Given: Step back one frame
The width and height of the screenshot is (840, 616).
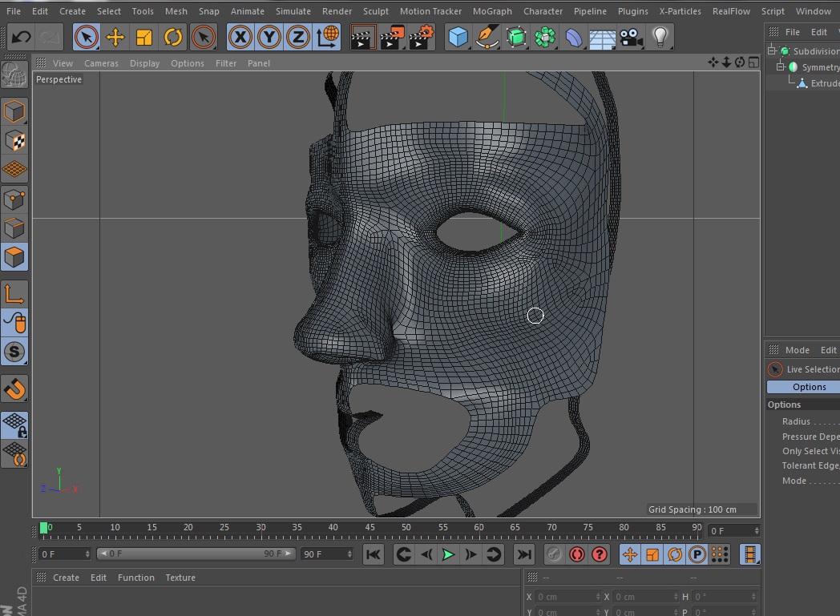Looking at the screenshot, I should [426, 554].
